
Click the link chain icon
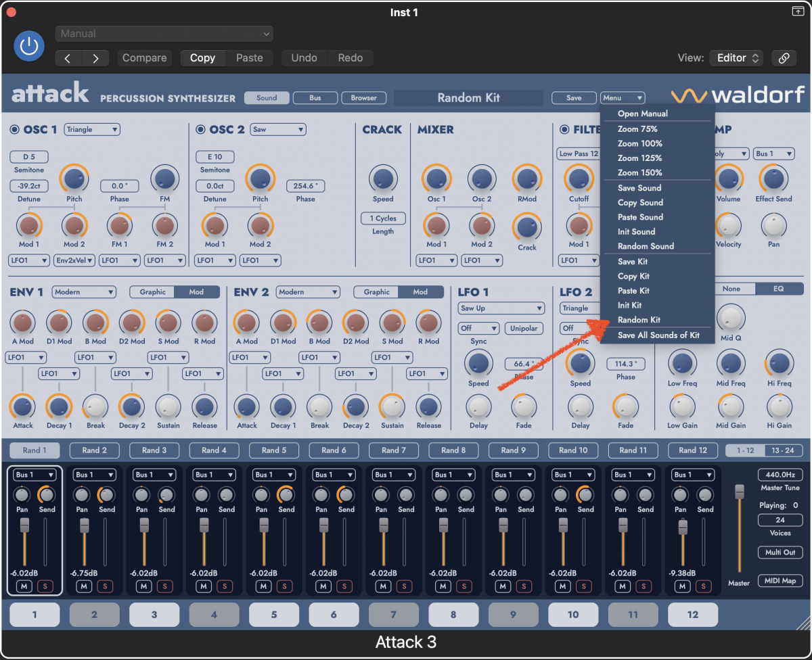coord(784,58)
